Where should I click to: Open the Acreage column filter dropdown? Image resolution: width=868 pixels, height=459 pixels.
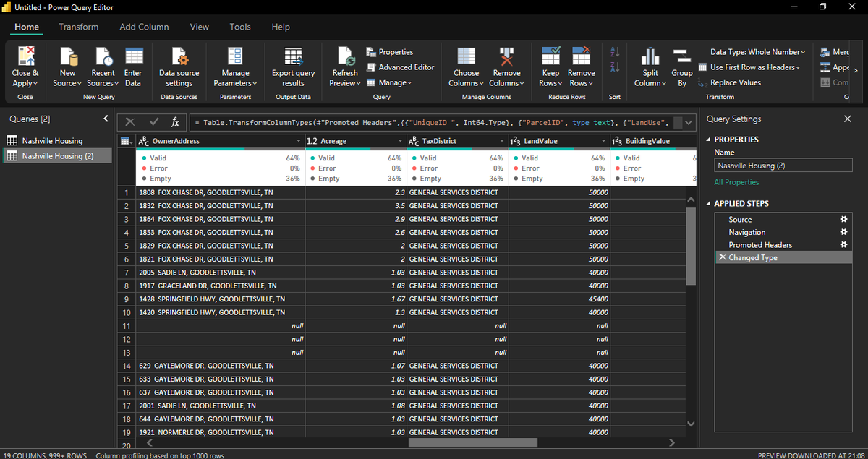(399, 141)
